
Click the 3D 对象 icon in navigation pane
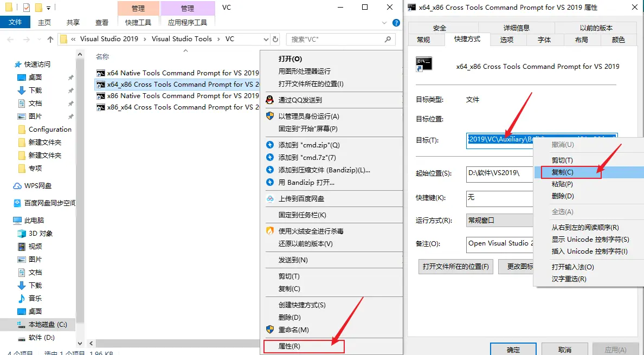click(x=21, y=234)
